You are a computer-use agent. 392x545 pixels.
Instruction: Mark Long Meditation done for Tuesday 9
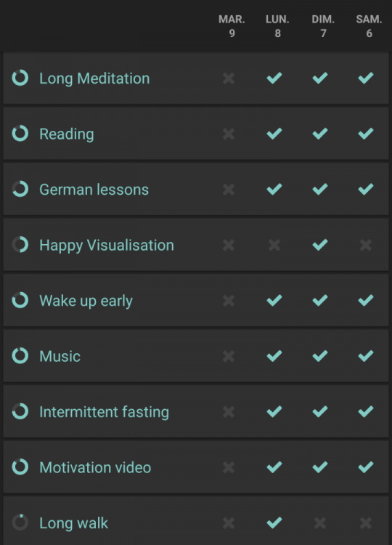(229, 78)
